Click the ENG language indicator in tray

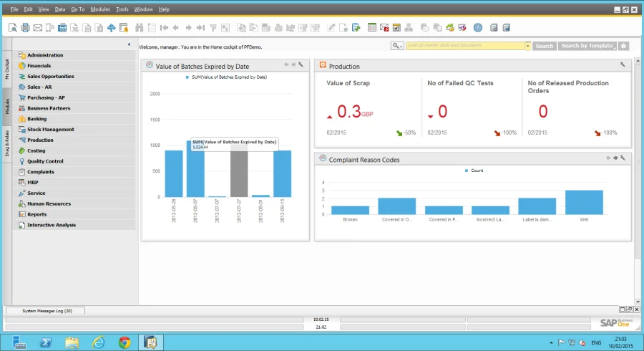tap(596, 342)
